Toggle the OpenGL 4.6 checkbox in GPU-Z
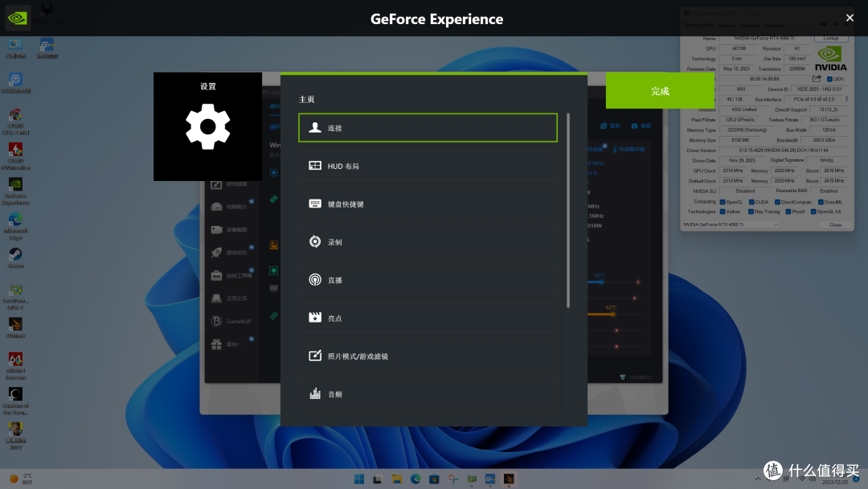 813,212
